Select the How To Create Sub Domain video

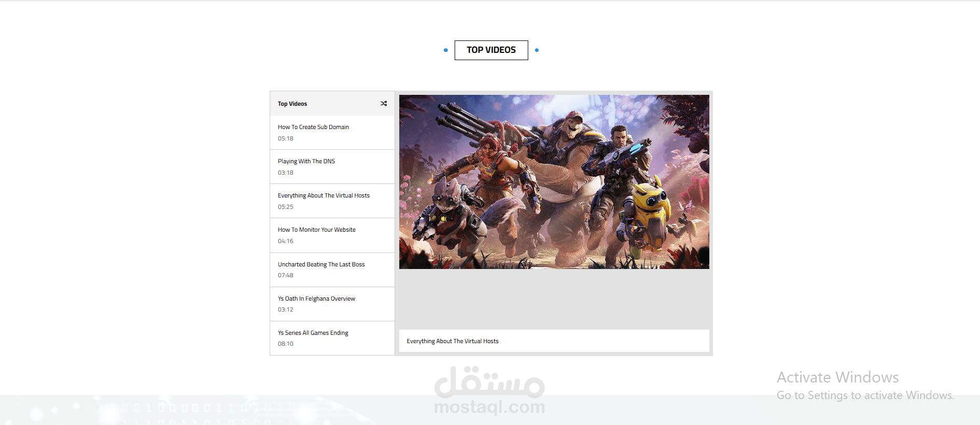click(332, 133)
